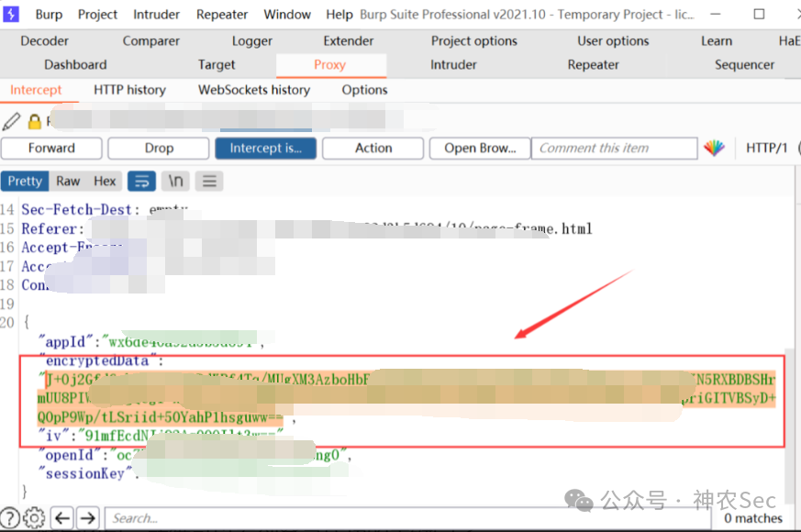Open the editor hamburger menu icon
The width and height of the screenshot is (801, 532).
(209, 182)
